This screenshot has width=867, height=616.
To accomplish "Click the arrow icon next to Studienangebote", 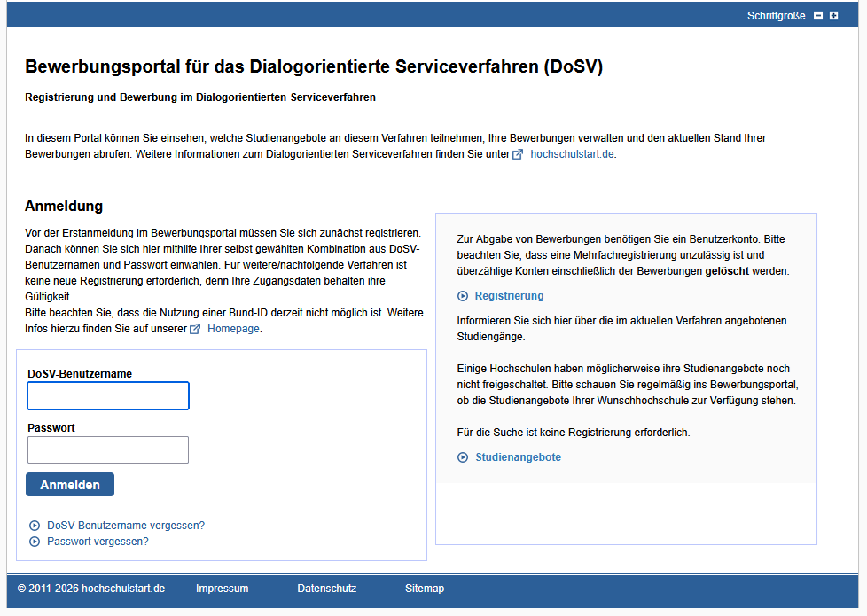I will (462, 457).
